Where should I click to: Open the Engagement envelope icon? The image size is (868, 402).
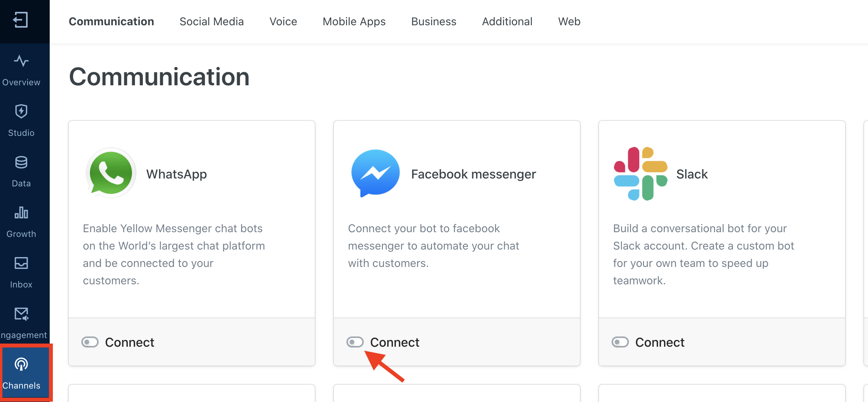(x=21, y=314)
